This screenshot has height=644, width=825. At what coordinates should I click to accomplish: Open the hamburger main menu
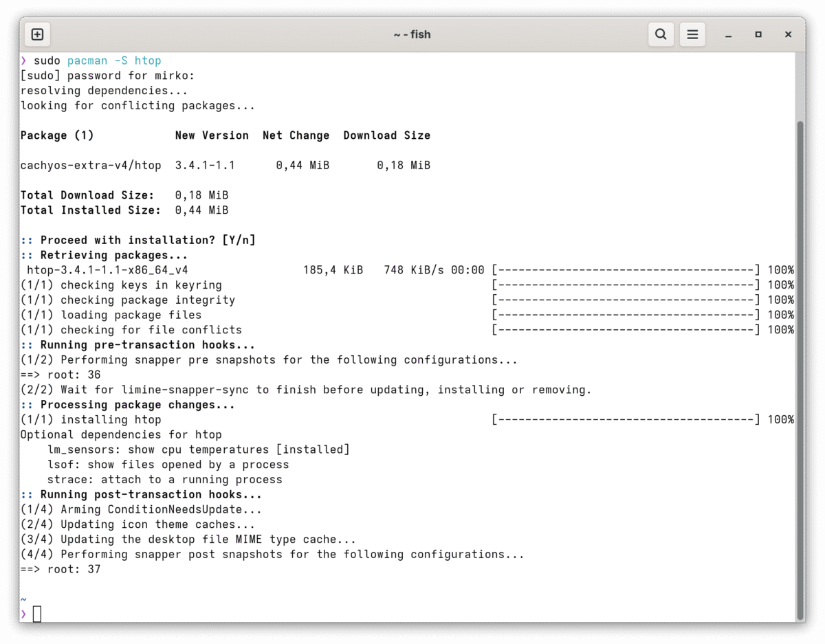coord(692,34)
